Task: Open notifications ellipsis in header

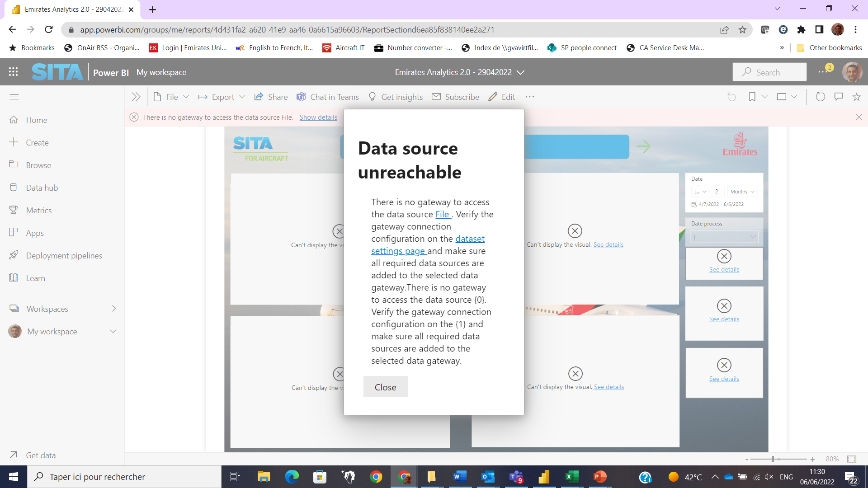Action: [823, 72]
